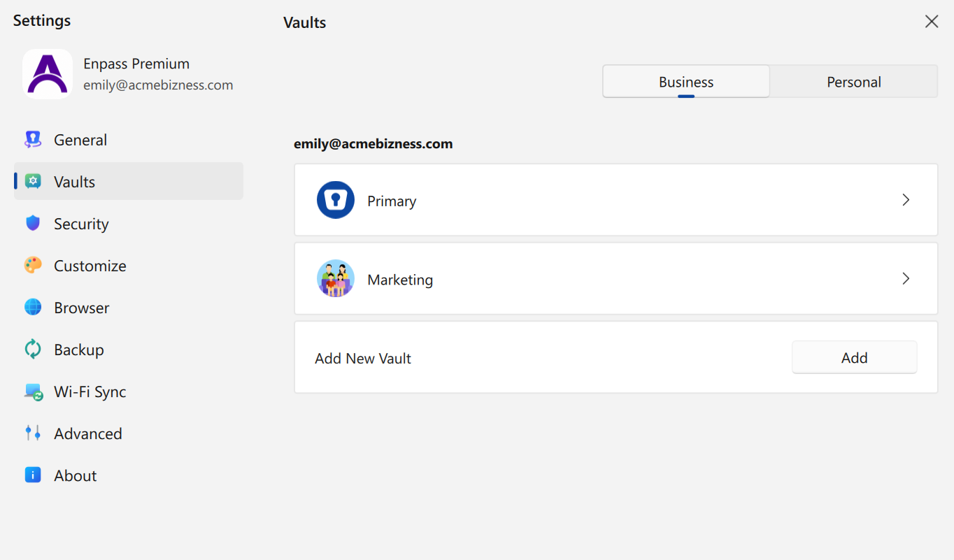Click the About info icon
This screenshot has width=954, height=560.
33,475
